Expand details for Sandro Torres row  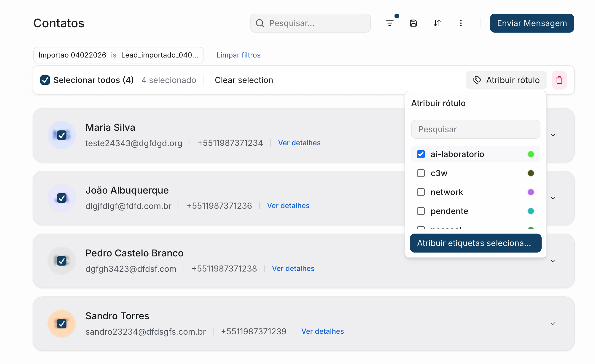(553, 323)
